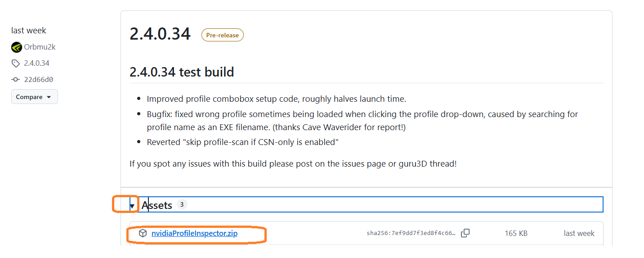Copy the sha256 checksum with the copy icon

coord(465,233)
